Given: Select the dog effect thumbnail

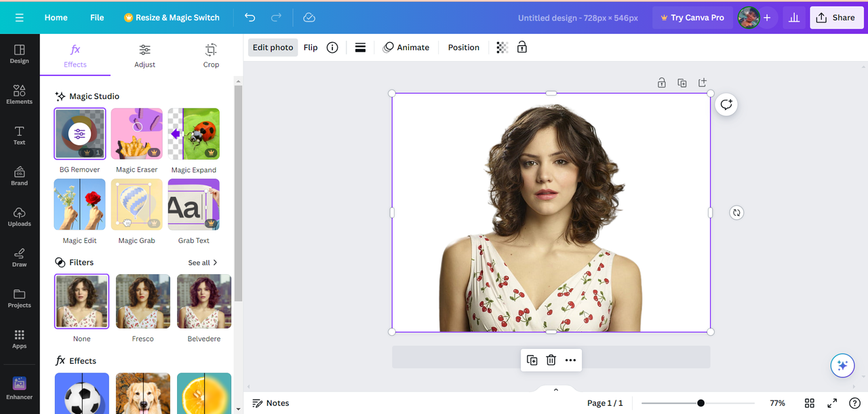Looking at the screenshot, I should pos(143,394).
